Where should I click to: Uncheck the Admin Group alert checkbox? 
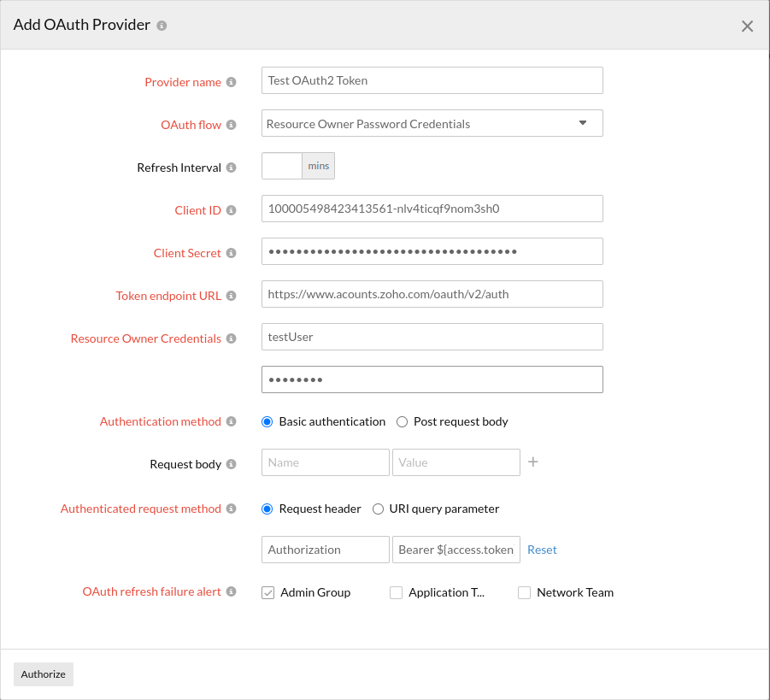pos(267,592)
